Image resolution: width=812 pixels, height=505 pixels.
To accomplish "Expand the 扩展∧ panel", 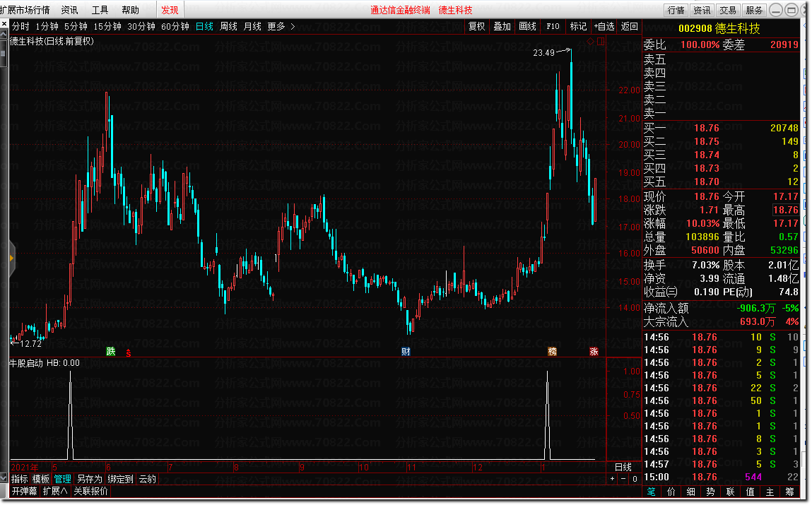I will 55,491.
